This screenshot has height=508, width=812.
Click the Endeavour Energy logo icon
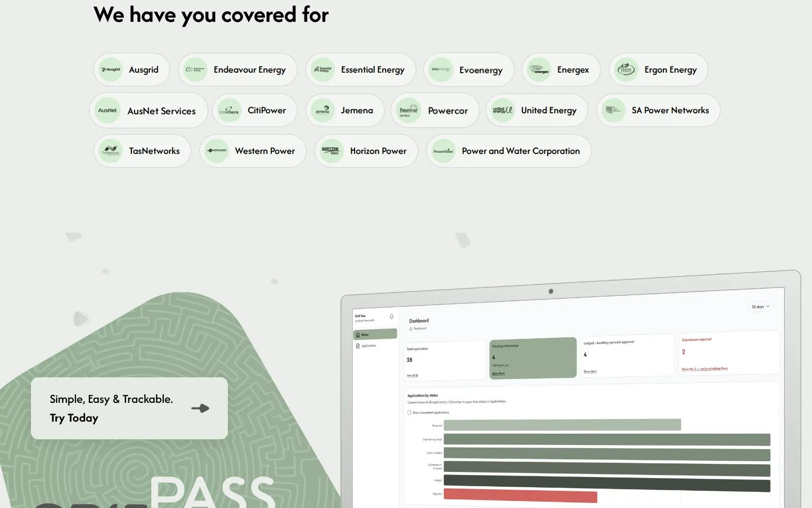tap(195, 70)
